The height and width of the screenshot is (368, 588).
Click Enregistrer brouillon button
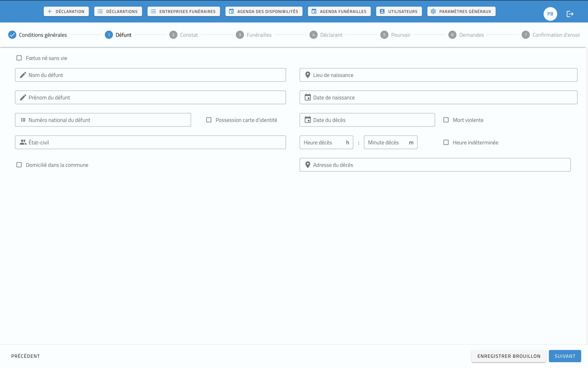tap(509, 356)
